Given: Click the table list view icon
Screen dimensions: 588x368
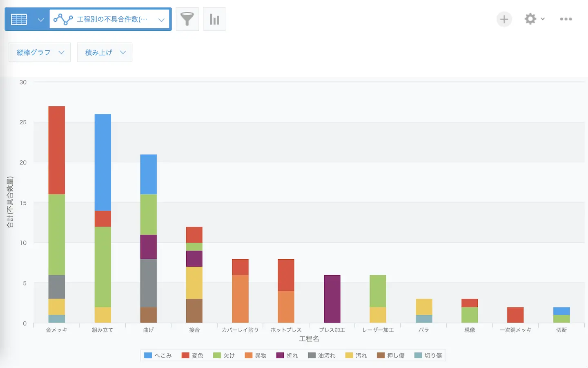Looking at the screenshot, I should [x=19, y=19].
